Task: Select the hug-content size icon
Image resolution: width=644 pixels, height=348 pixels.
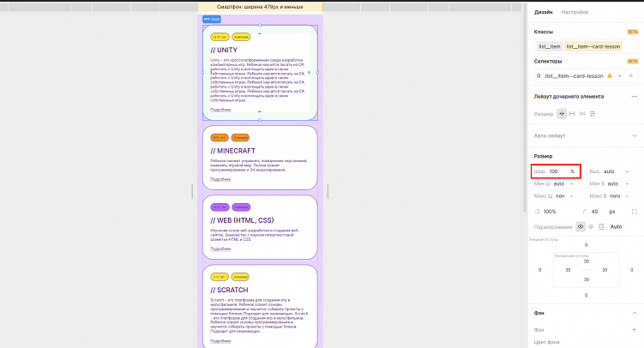Action: (562, 114)
